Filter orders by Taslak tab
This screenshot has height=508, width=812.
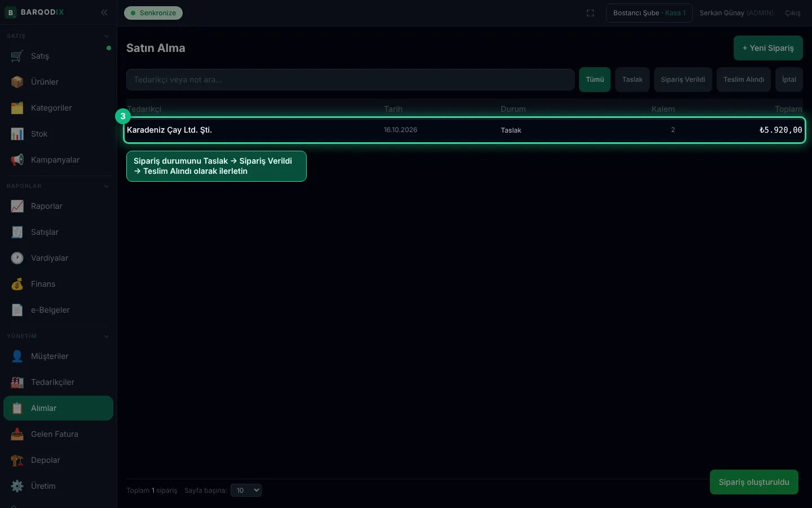tap(632, 80)
